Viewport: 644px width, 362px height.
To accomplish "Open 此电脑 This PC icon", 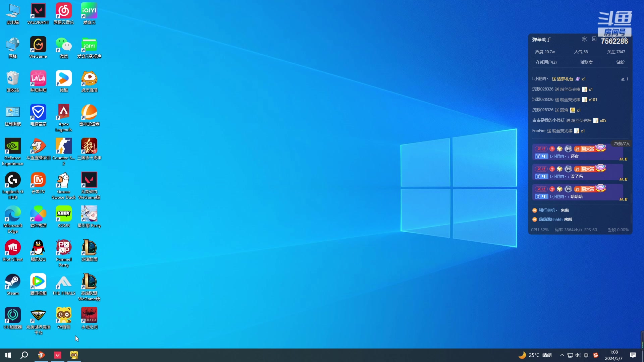I will click(x=13, y=14).
